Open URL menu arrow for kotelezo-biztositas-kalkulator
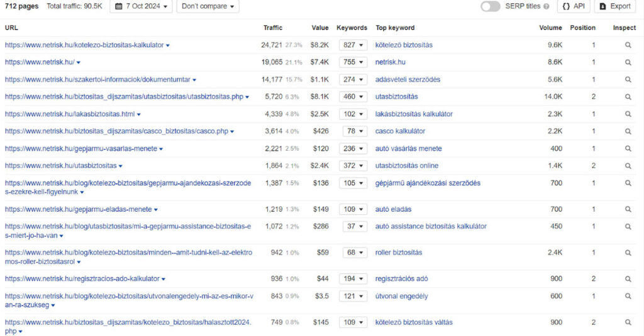644x336 pixels. (167, 46)
